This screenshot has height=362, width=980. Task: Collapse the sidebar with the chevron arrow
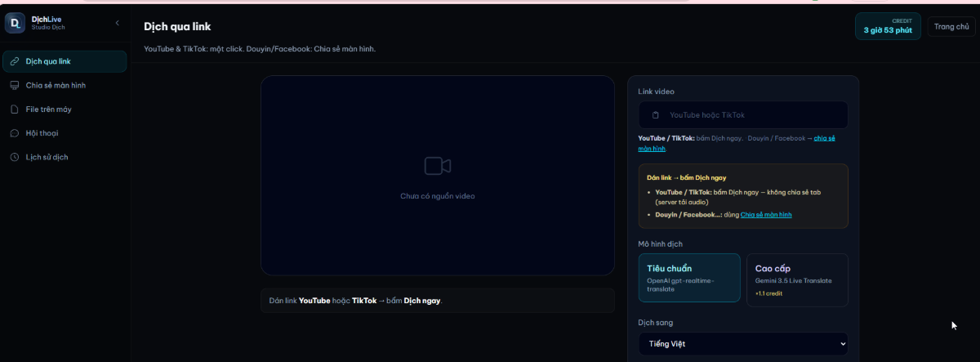[x=117, y=23]
